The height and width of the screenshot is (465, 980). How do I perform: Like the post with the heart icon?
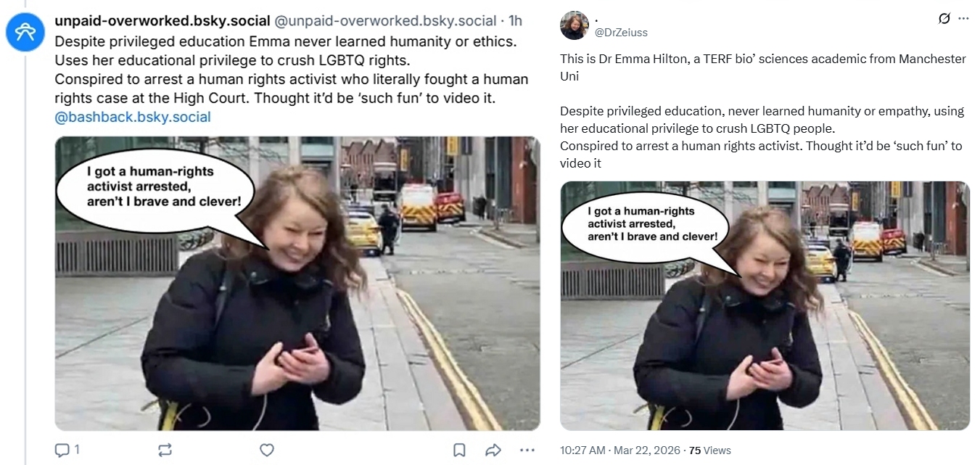(x=267, y=450)
